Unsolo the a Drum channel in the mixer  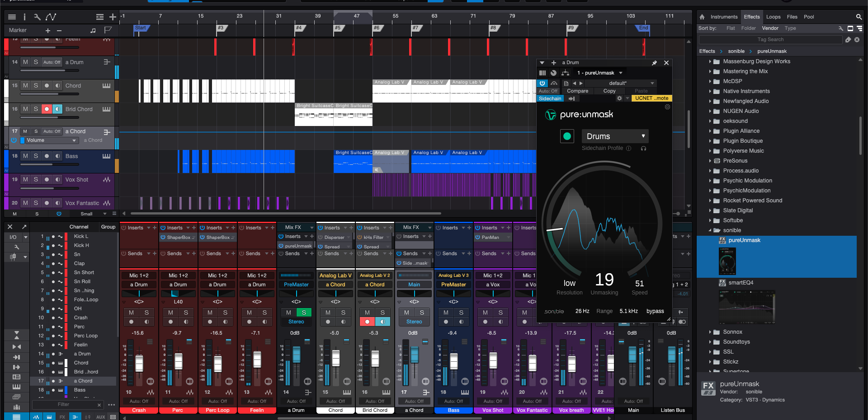tap(304, 313)
